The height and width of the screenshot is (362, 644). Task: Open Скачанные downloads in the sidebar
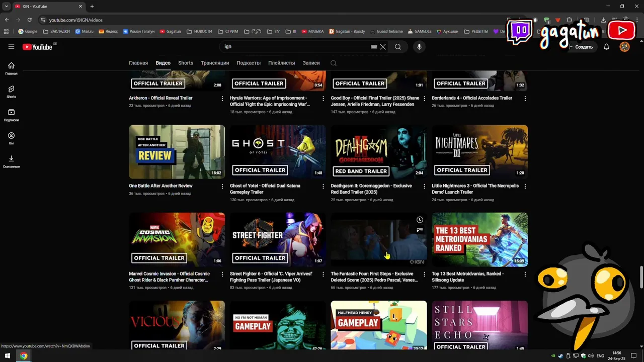[11, 161]
